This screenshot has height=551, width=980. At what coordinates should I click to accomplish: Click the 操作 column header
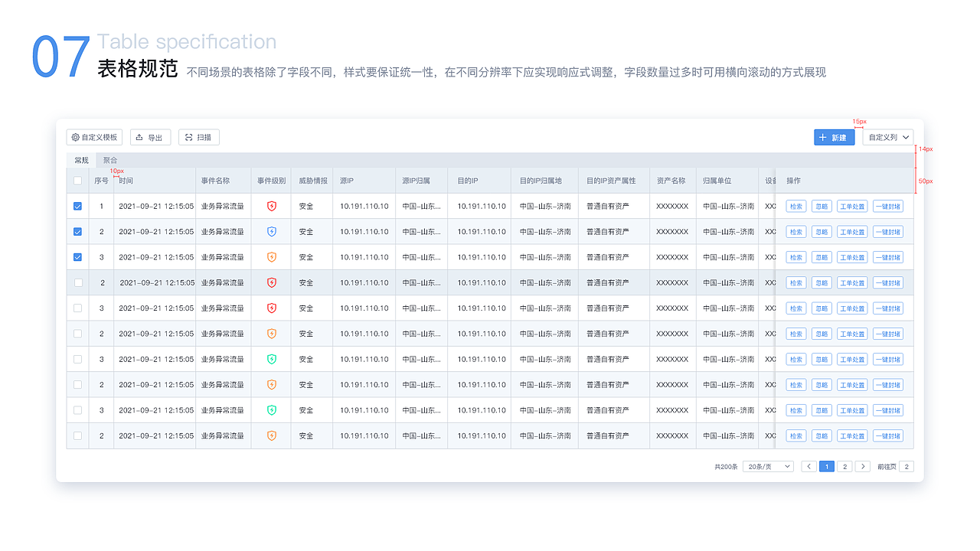(794, 181)
